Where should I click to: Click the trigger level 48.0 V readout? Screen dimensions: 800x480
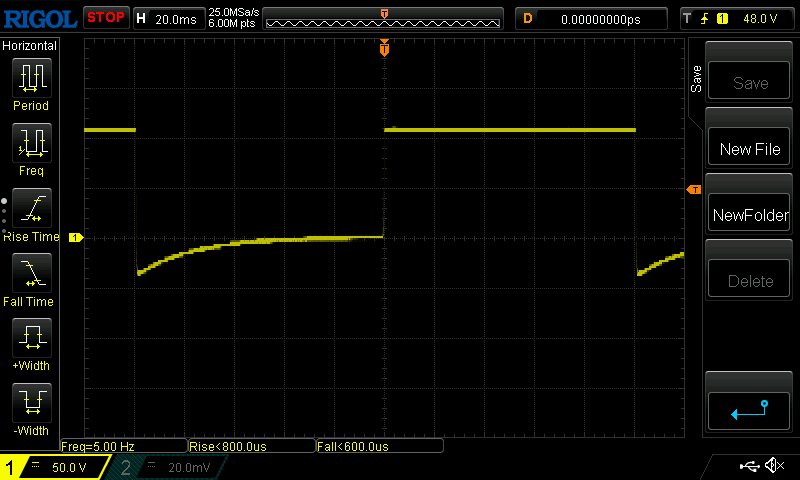tap(760, 19)
